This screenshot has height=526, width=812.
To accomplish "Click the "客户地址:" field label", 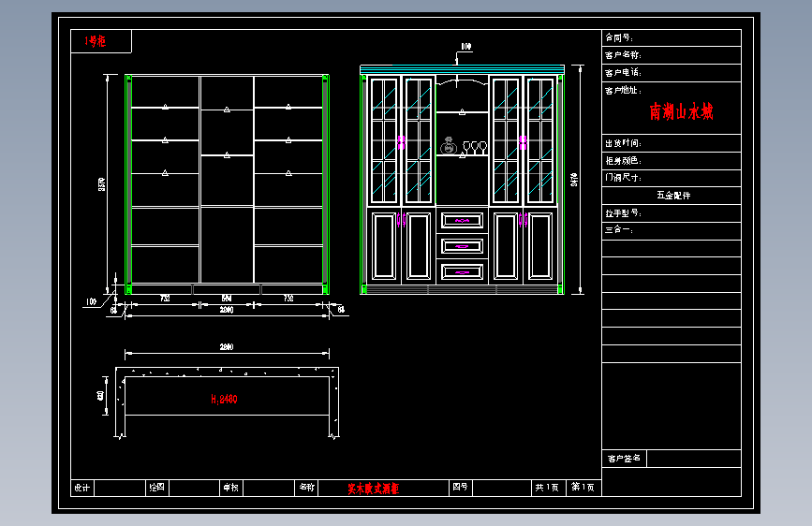I will (x=623, y=90).
